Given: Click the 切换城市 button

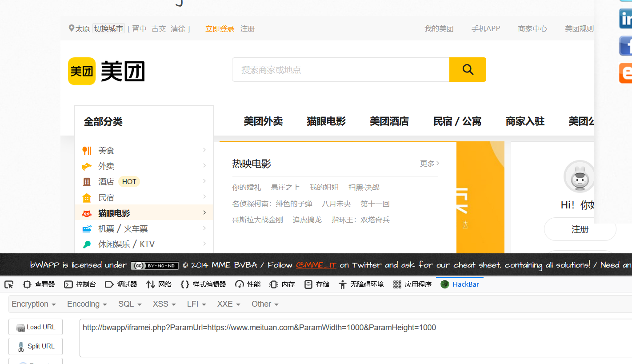Looking at the screenshot, I should [108, 28].
